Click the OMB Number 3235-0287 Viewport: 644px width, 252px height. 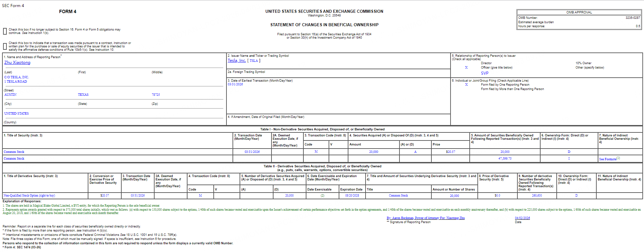point(633,18)
